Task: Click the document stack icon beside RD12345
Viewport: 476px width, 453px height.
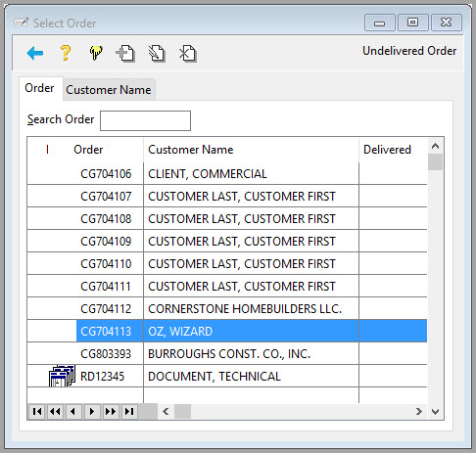Action: [x=62, y=376]
